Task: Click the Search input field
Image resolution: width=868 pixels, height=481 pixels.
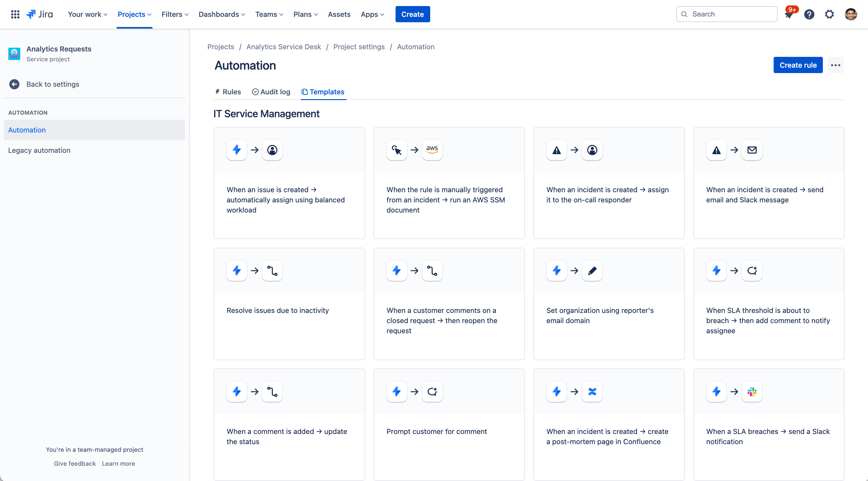Action: pyautogui.click(x=727, y=14)
